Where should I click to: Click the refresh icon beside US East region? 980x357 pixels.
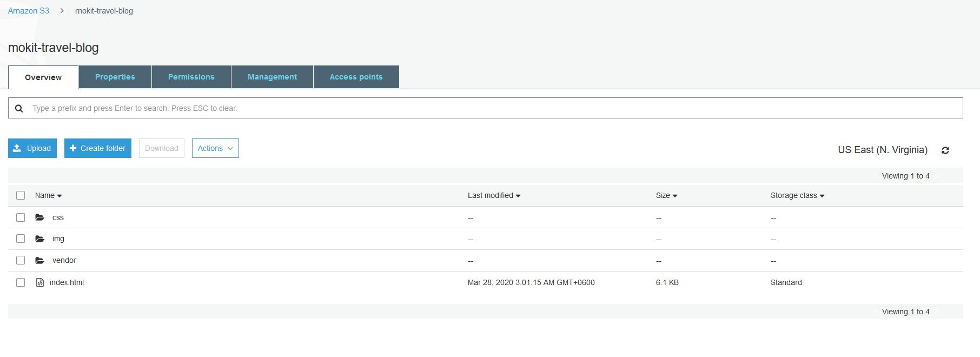[x=945, y=150]
